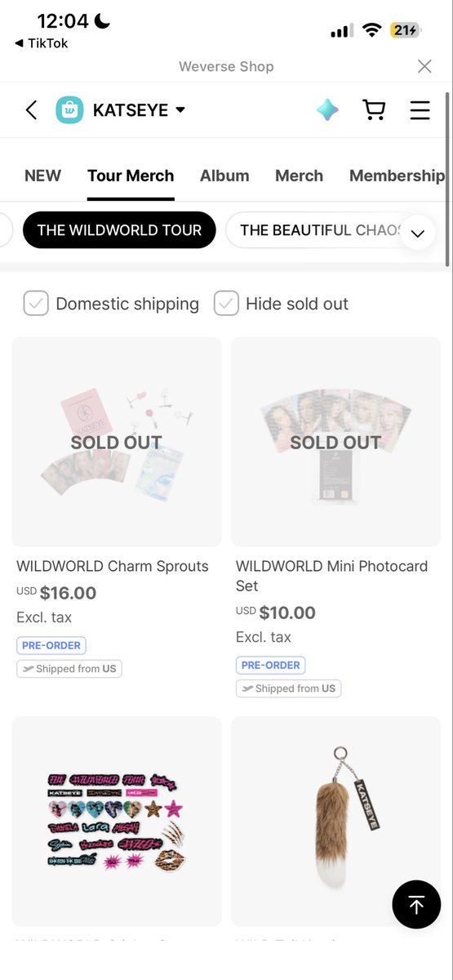This screenshot has height=980, width=453.
Task: Open the WILDWORLD sticker set thumbnail
Action: 117,821
